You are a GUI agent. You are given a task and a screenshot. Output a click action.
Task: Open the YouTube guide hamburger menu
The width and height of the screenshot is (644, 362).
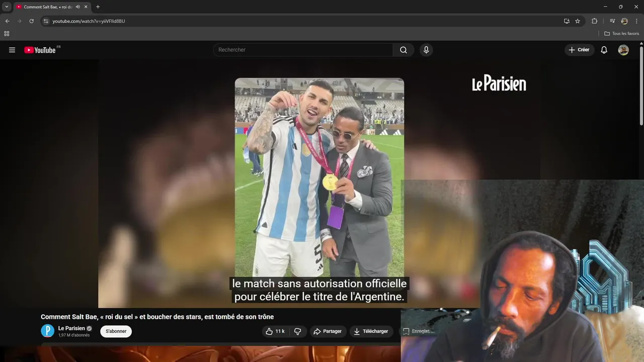click(12, 50)
